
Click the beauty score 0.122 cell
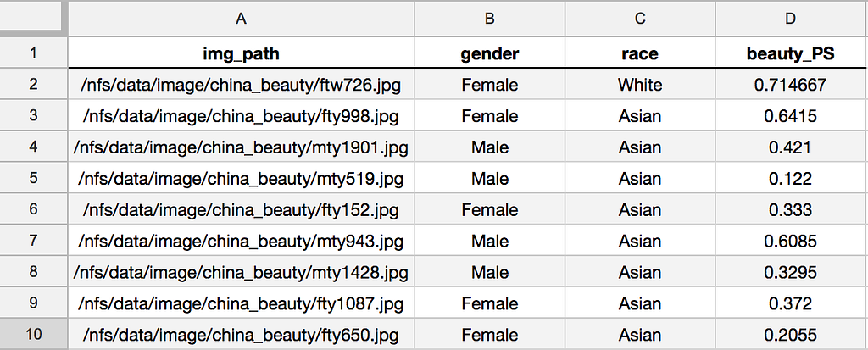pyautogui.click(x=790, y=179)
